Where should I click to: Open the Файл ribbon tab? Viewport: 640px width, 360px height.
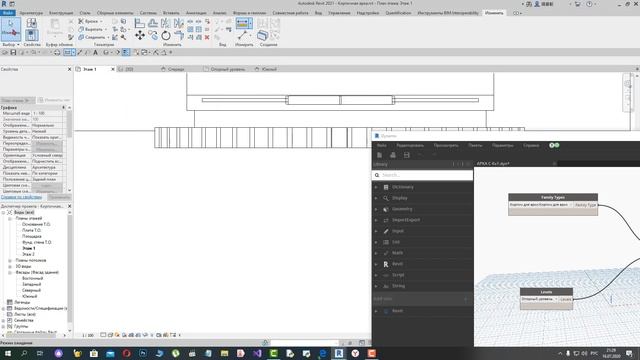pyautogui.click(x=7, y=13)
